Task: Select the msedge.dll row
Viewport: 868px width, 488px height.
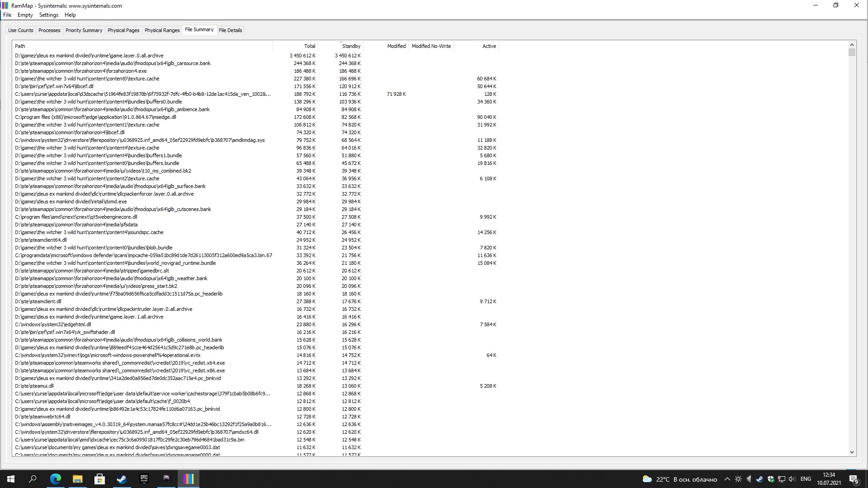Action: tap(255, 117)
